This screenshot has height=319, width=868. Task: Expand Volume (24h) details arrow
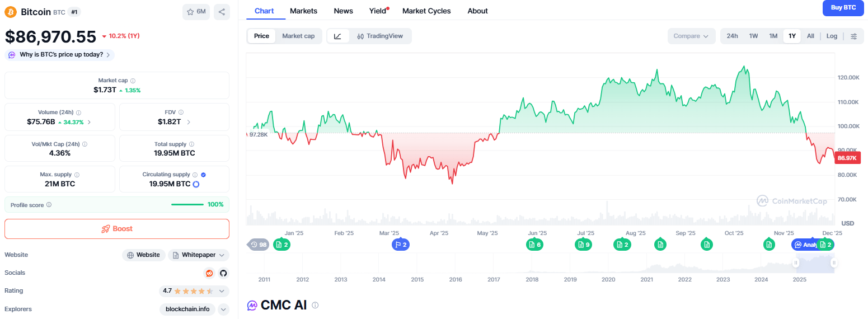point(90,122)
